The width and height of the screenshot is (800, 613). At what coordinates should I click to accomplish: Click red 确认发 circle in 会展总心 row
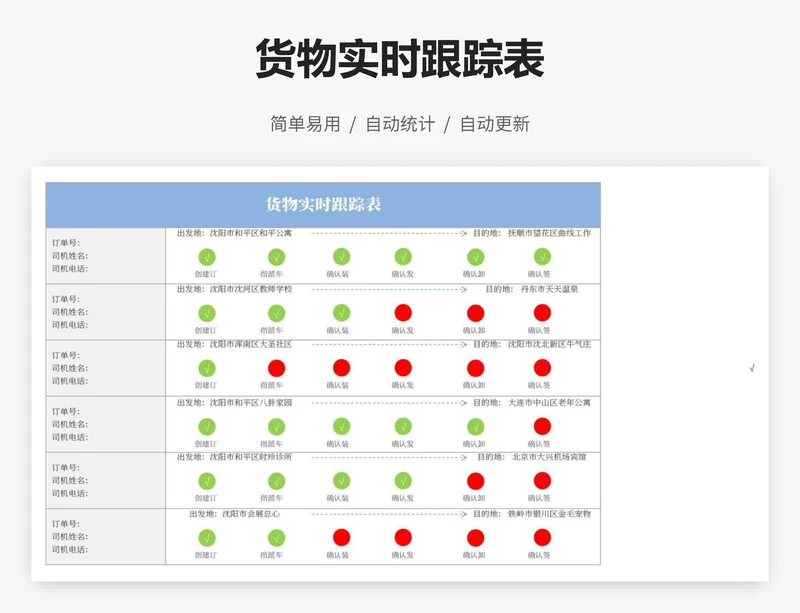click(403, 537)
